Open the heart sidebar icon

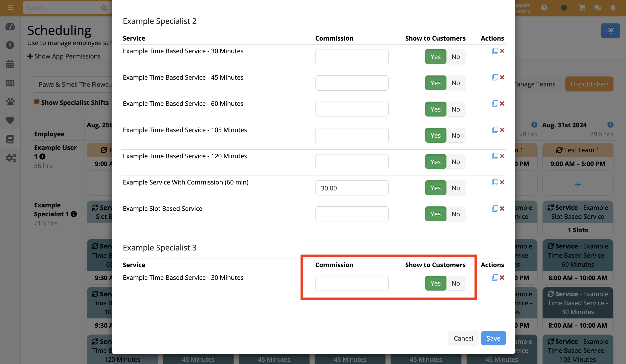(x=10, y=120)
